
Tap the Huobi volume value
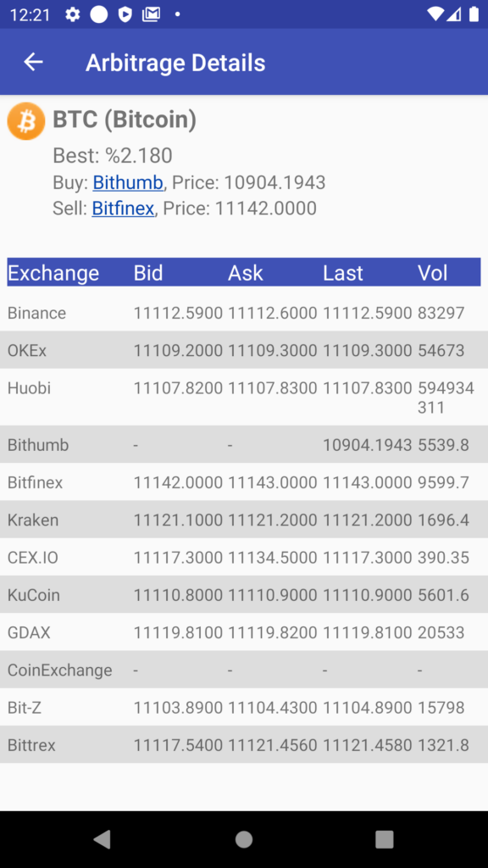coord(446,398)
